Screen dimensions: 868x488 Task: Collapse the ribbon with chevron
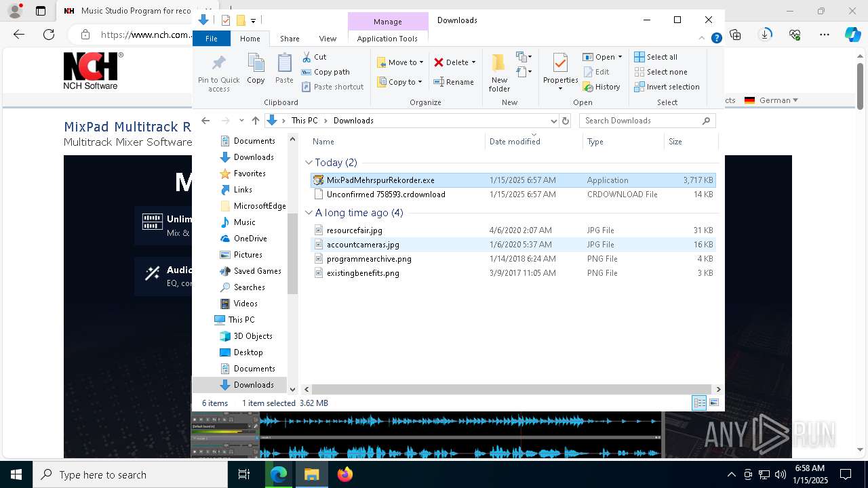702,39
